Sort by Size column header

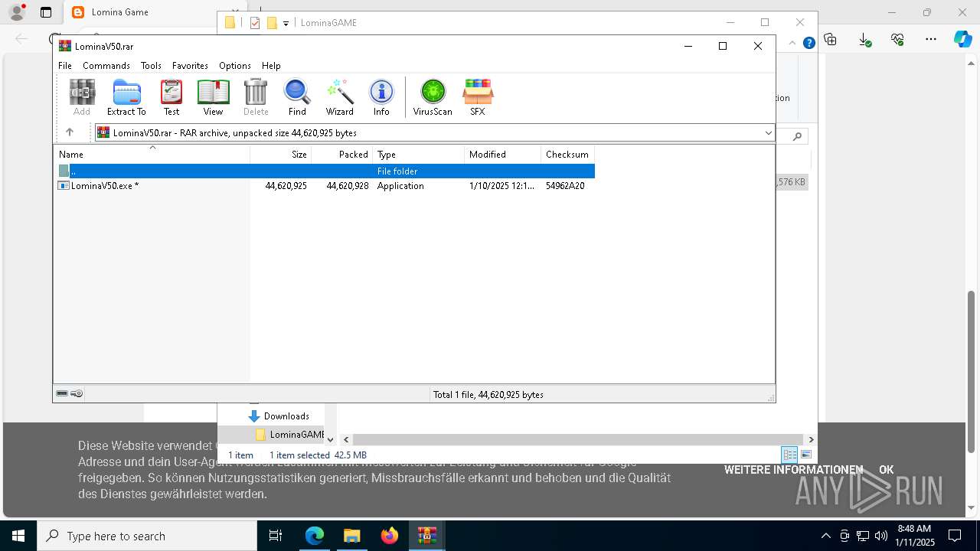coord(281,155)
